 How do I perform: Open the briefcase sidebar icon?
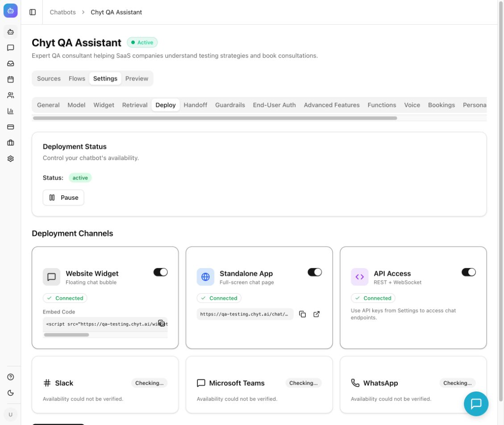[11, 143]
